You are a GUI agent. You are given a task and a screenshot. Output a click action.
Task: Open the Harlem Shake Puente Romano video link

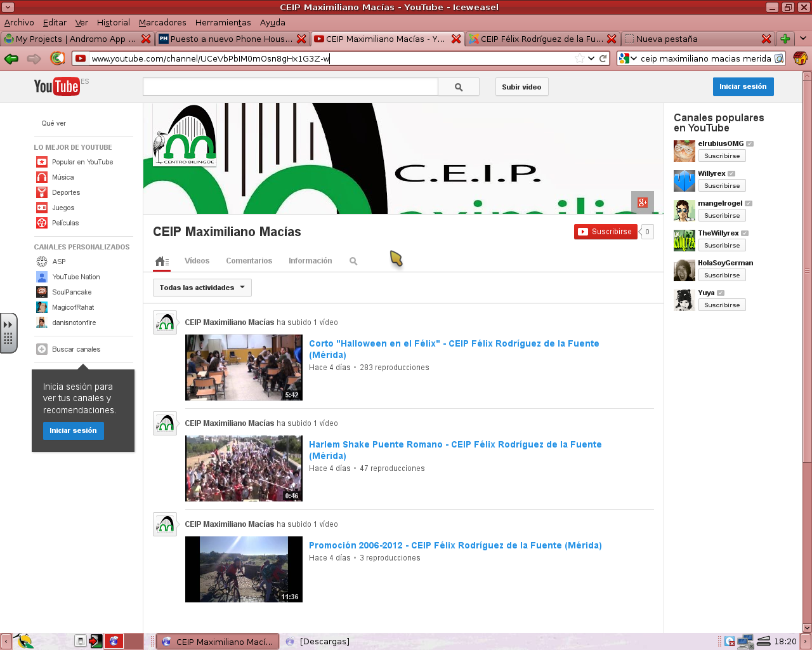tap(455, 450)
